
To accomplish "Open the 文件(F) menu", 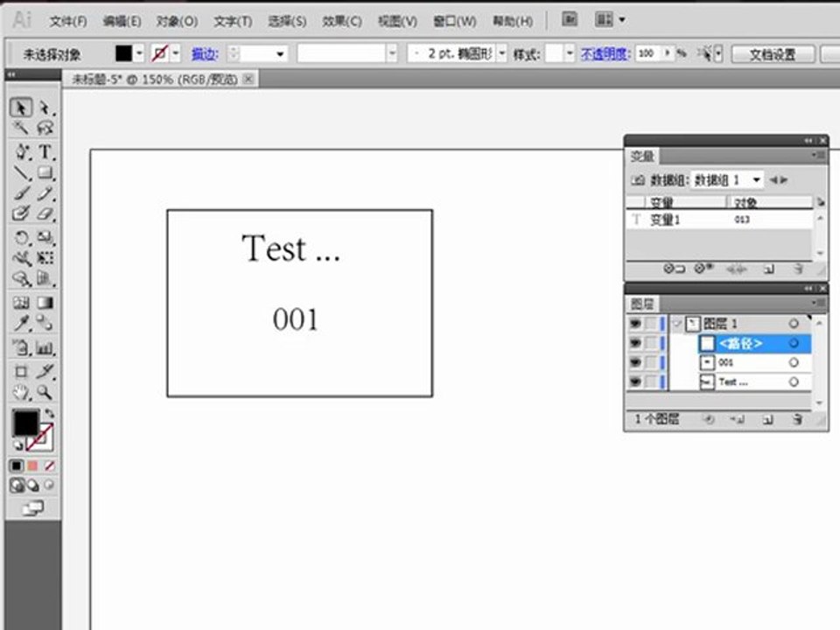I will pos(68,21).
